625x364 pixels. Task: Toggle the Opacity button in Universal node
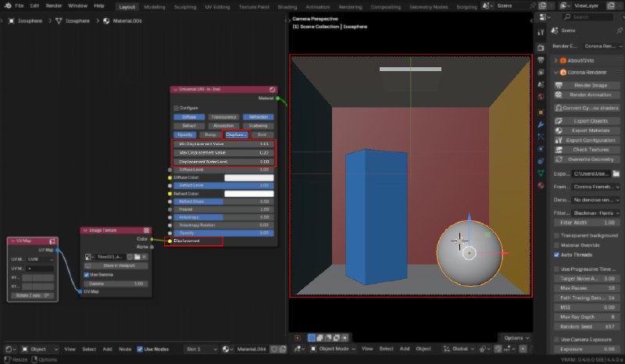185,135
